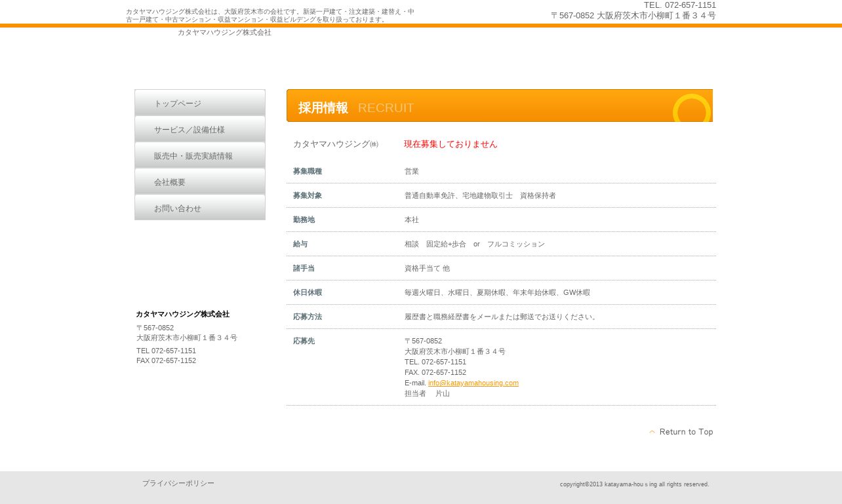The width and height of the screenshot is (842, 504).
Task: Click the info@katayamahousing.com email link
Action: (473, 383)
